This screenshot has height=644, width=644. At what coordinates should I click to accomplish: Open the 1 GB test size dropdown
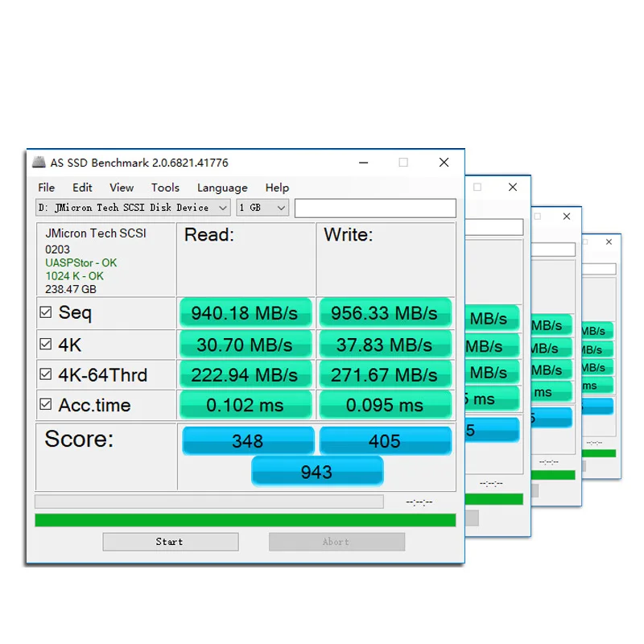pyautogui.click(x=262, y=208)
